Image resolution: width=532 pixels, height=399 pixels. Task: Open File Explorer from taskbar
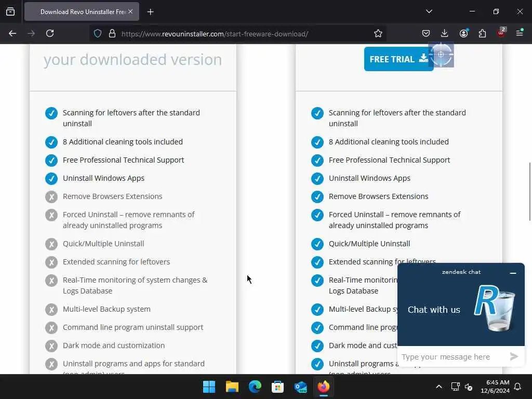tap(232, 387)
